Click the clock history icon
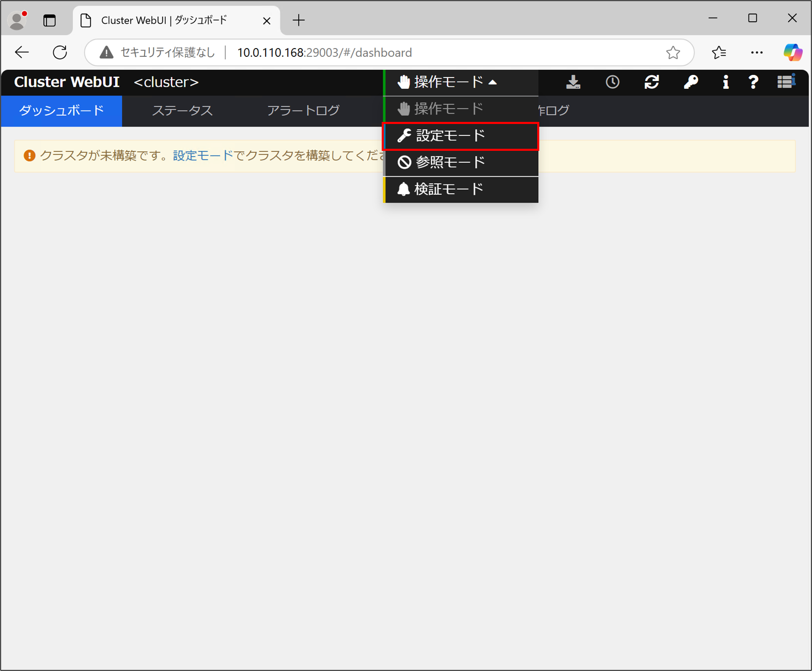 [x=612, y=82]
